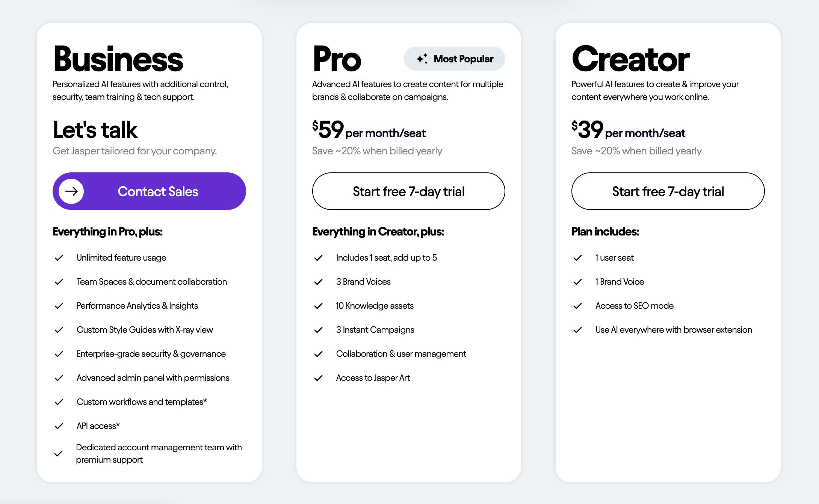819x504 pixels.
Task: Start free 7-day trial for Creator plan
Action: 668,192
